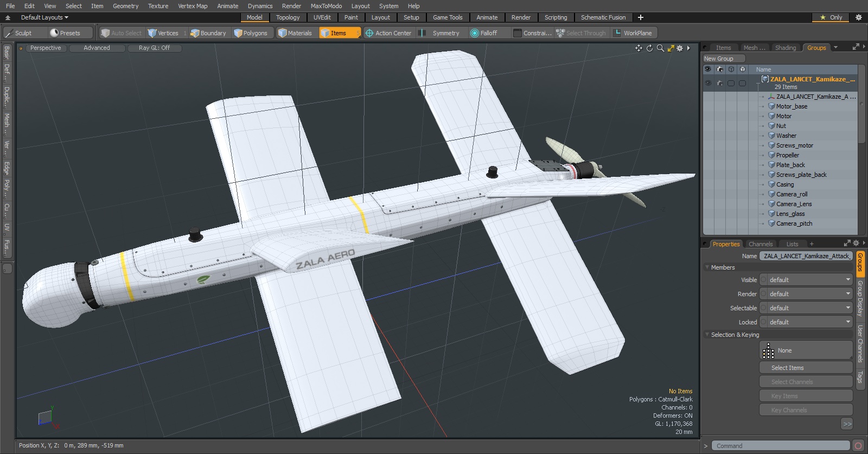Select the Camera_Lens item in list
This screenshot has width=868, height=454.
pyautogui.click(x=794, y=204)
